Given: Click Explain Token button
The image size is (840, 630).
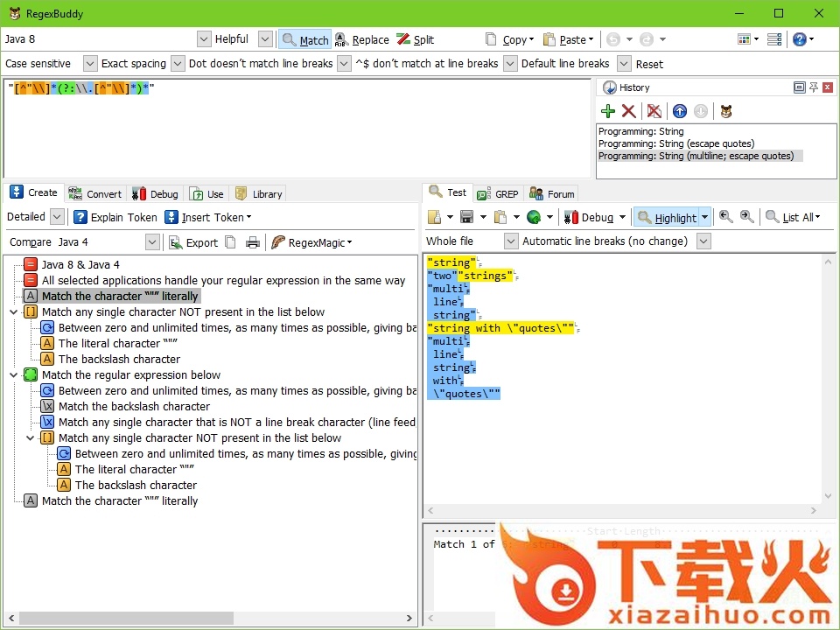Looking at the screenshot, I should [x=115, y=217].
